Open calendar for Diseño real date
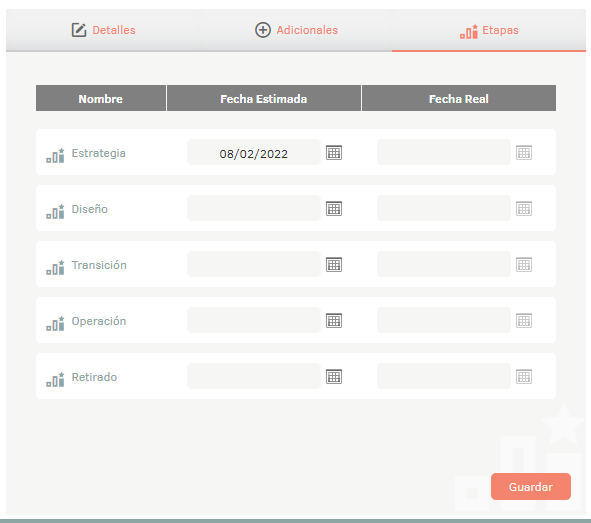591x523 pixels. tap(524, 208)
